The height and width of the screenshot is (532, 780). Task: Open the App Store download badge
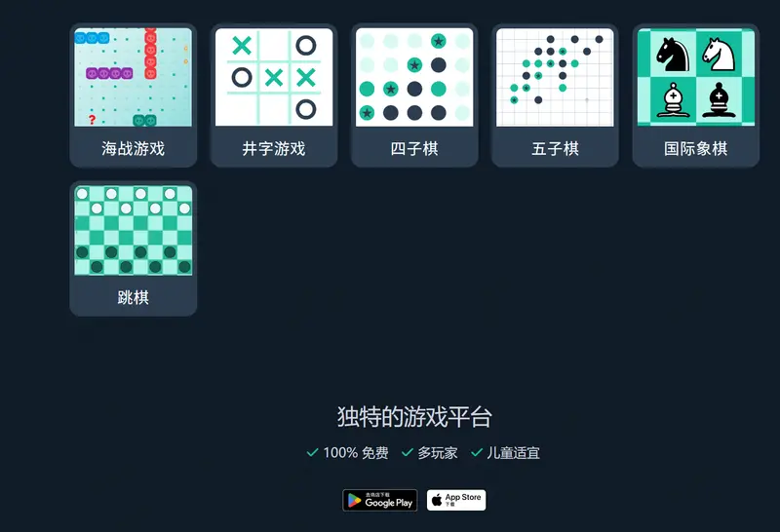456,500
